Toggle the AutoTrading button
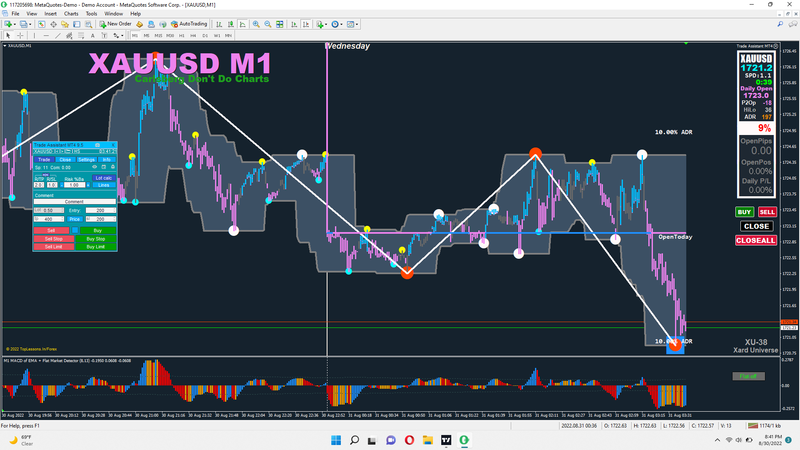 [x=189, y=24]
